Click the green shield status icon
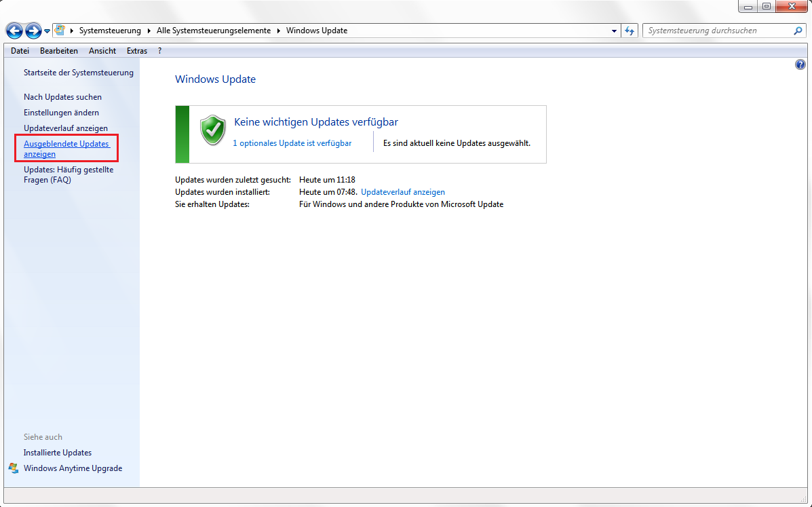 [213, 130]
